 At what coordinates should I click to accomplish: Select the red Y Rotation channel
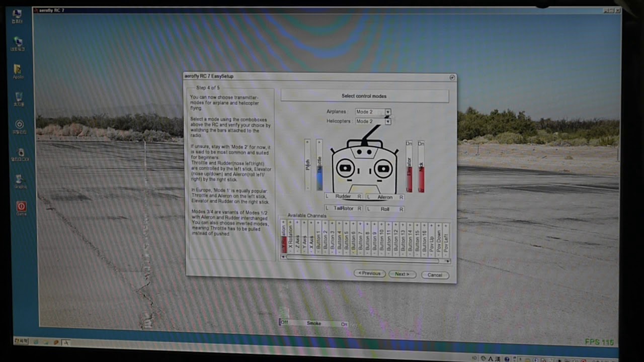click(284, 236)
